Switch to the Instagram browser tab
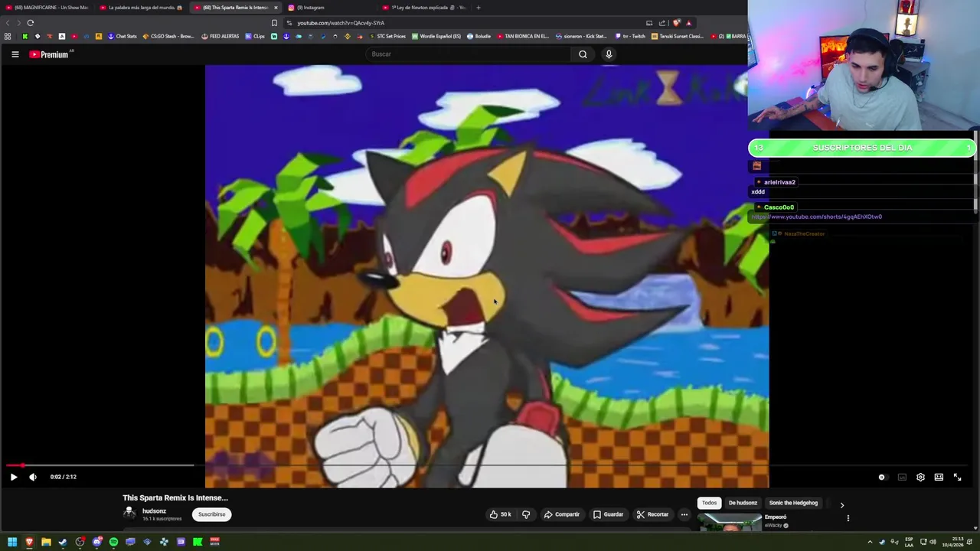The width and height of the screenshot is (980, 551). [x=328, y=8]
